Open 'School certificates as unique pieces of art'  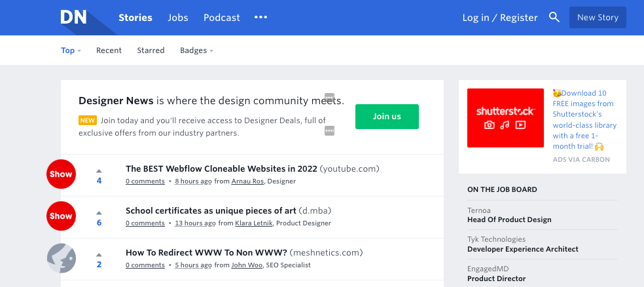click(211, 210)
